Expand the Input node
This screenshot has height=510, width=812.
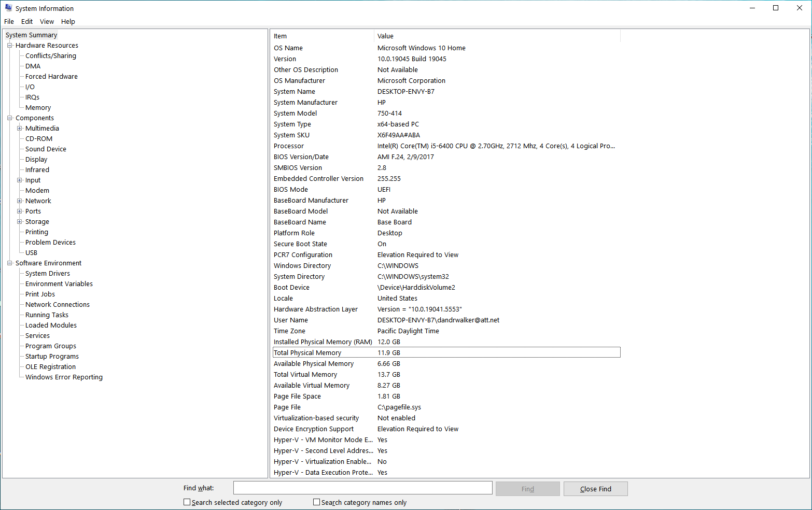[x=20, y=180]
